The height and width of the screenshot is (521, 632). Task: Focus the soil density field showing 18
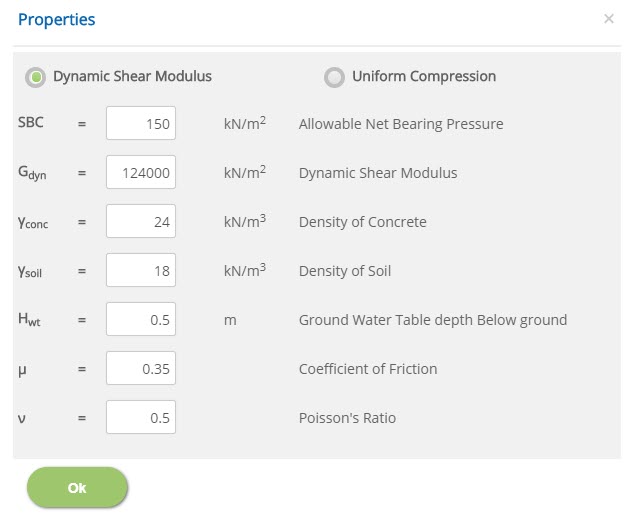tap(141, 270)
